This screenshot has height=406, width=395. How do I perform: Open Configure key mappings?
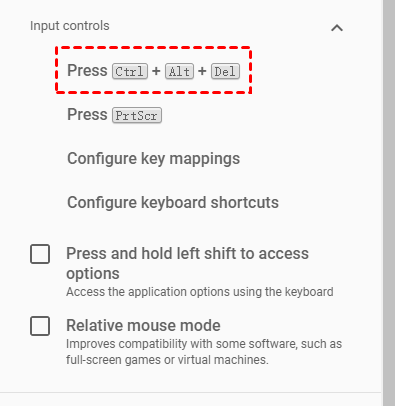153,159
